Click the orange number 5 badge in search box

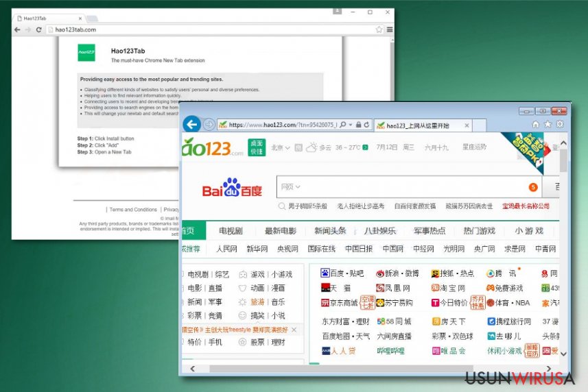(533, 187)
